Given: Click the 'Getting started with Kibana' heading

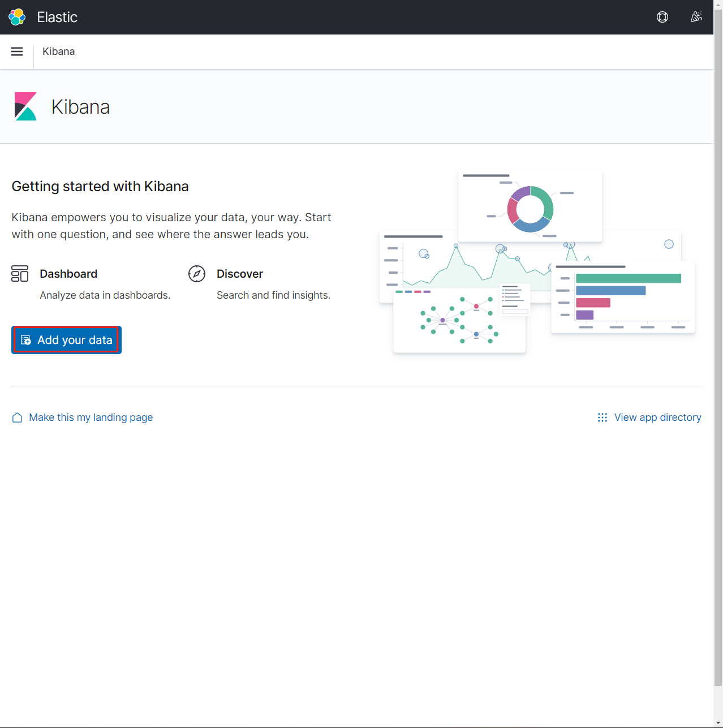Looking at the screenshot, I should tap(100, 186).
